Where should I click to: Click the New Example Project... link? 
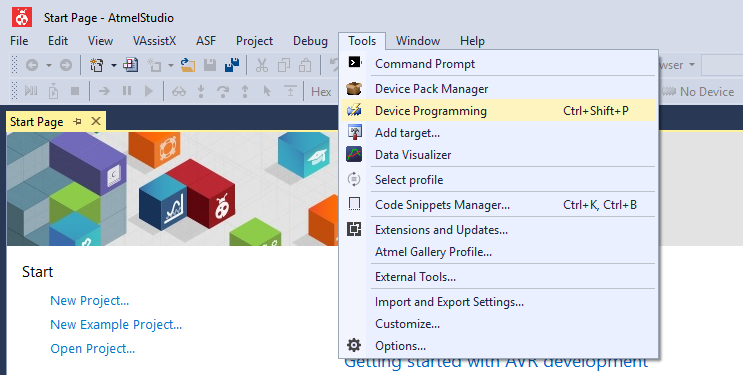(116, 325)
